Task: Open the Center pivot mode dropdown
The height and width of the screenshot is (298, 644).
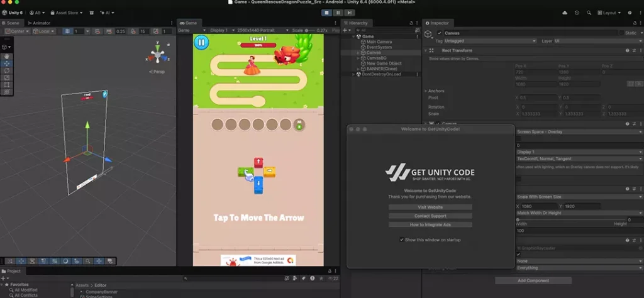Action: (17, 31)
